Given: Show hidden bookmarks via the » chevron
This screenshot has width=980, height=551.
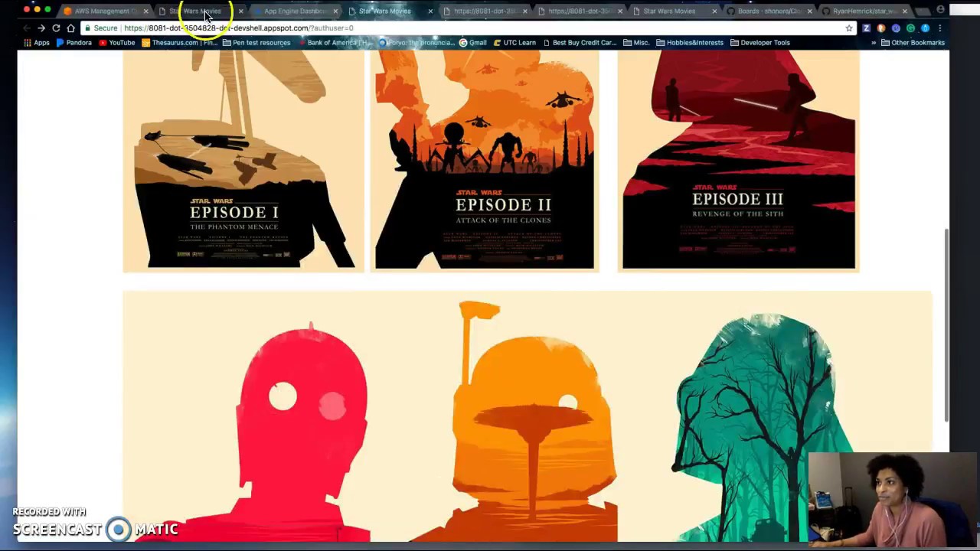Looking at the screenshot, I should (874, 43).
